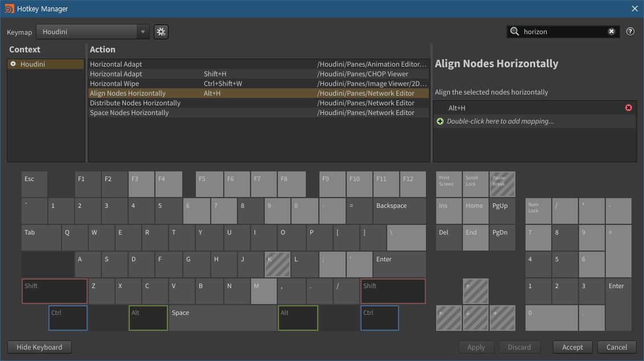Toggle the left Shift modifier key

point(55,291)
